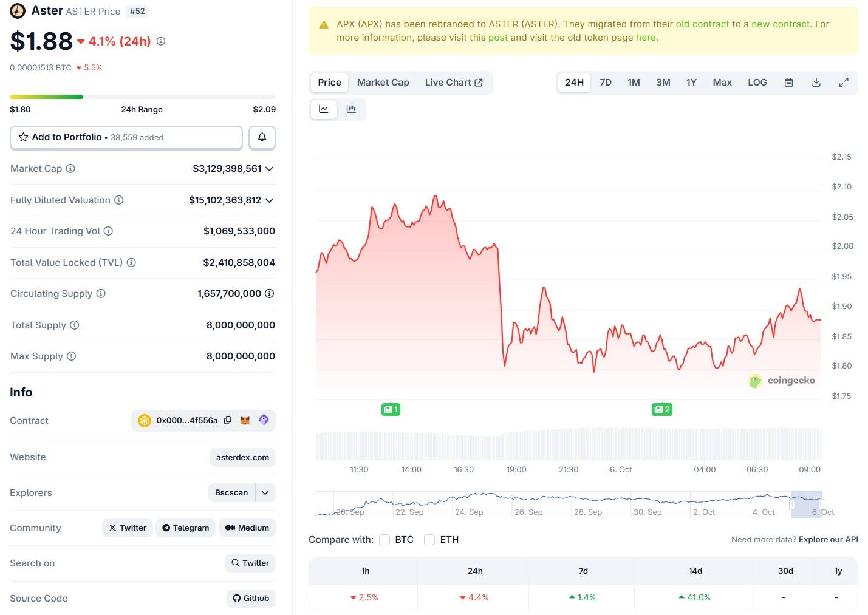This screenshot has width=868, height=615.
Task: Open the calendar date range picker
Action: 788,83
